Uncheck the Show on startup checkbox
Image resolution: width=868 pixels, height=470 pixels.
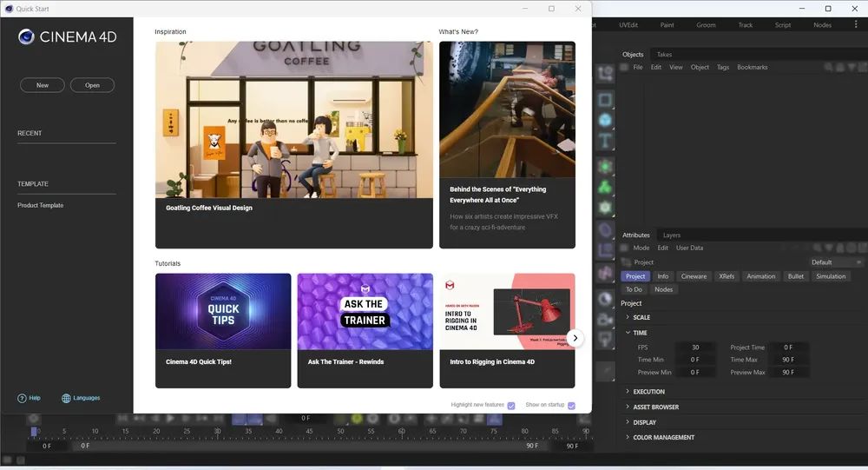click(571, 406)
